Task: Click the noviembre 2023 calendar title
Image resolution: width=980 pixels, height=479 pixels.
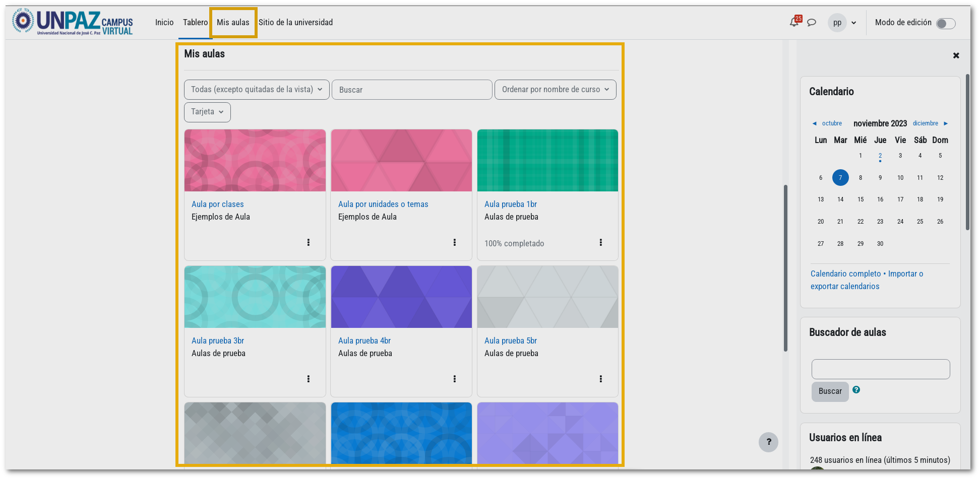Action: [x=880, y=123]
